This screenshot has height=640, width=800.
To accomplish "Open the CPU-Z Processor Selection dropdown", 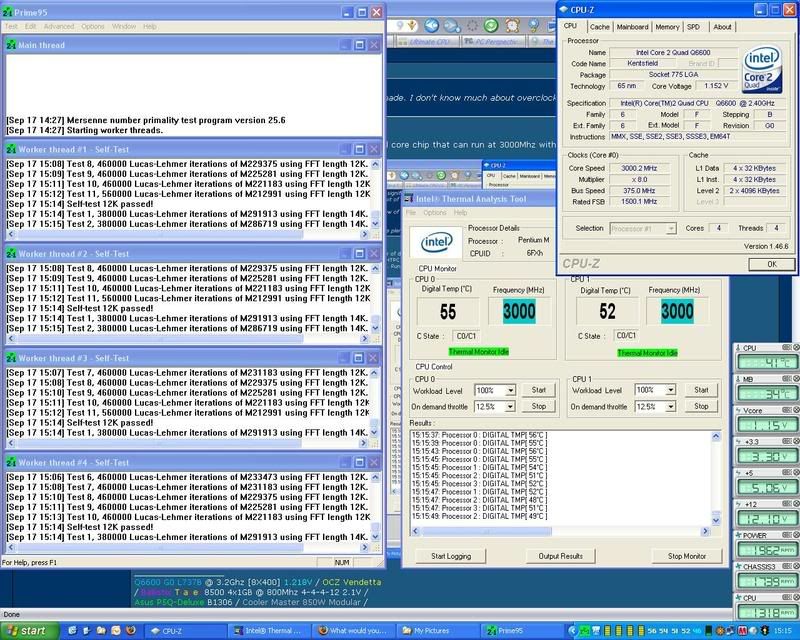I will [x=671, y=229].
